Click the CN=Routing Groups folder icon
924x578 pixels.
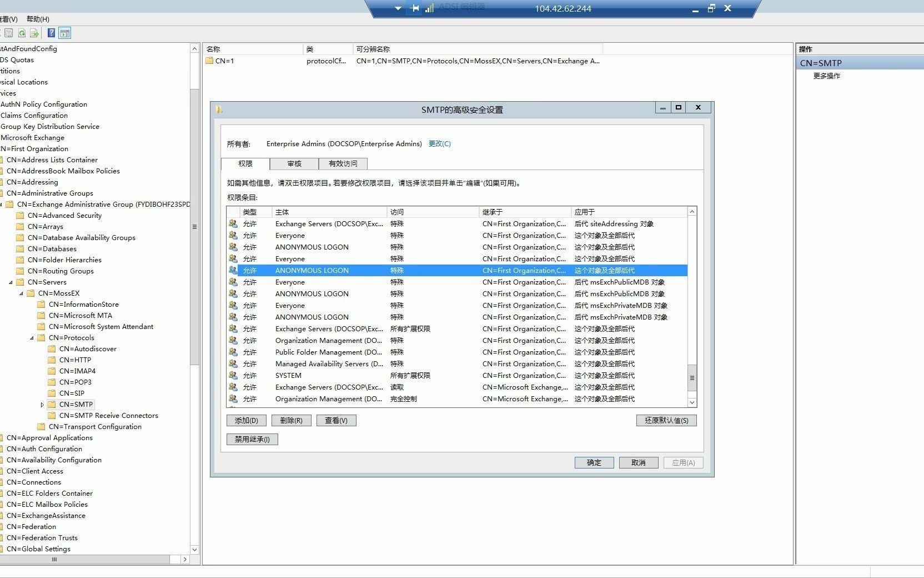point(20,271)
